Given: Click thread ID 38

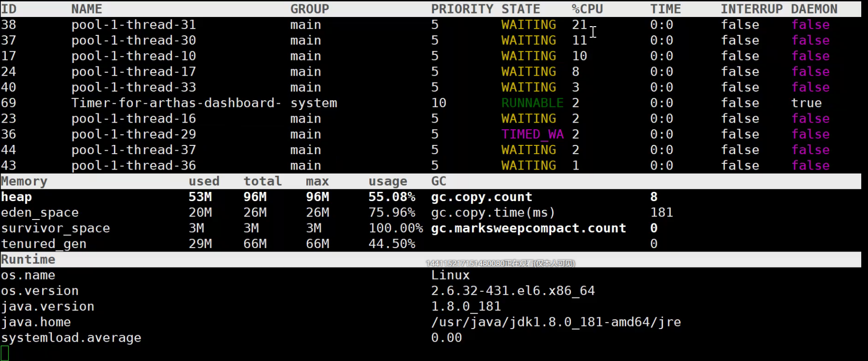Looking at the screenshot, I should (x=9, y=25).
